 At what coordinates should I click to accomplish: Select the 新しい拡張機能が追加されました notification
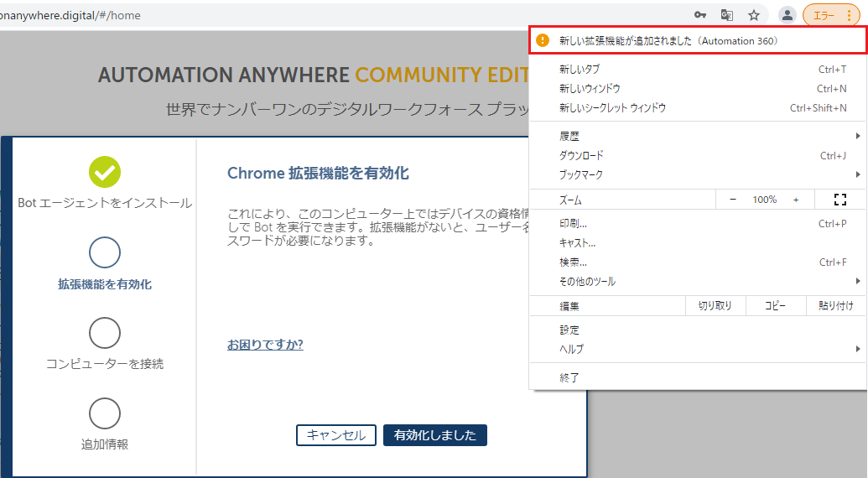[698, 40]
